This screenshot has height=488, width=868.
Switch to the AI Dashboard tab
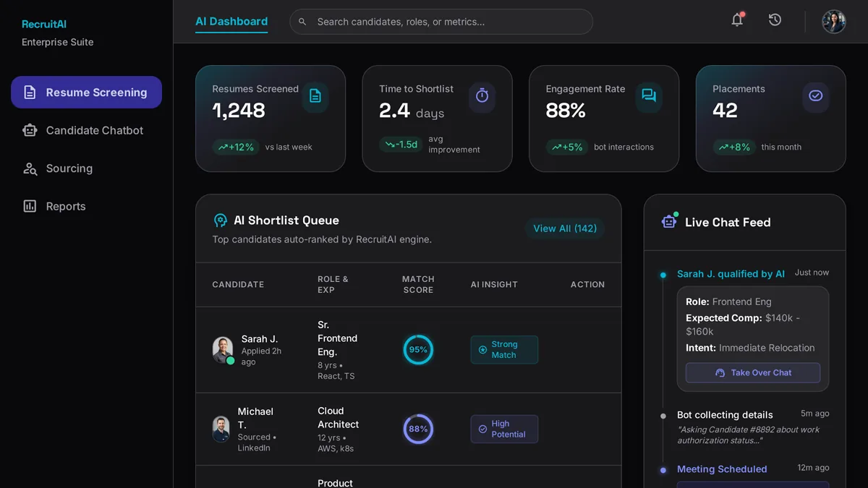[231, 22]
